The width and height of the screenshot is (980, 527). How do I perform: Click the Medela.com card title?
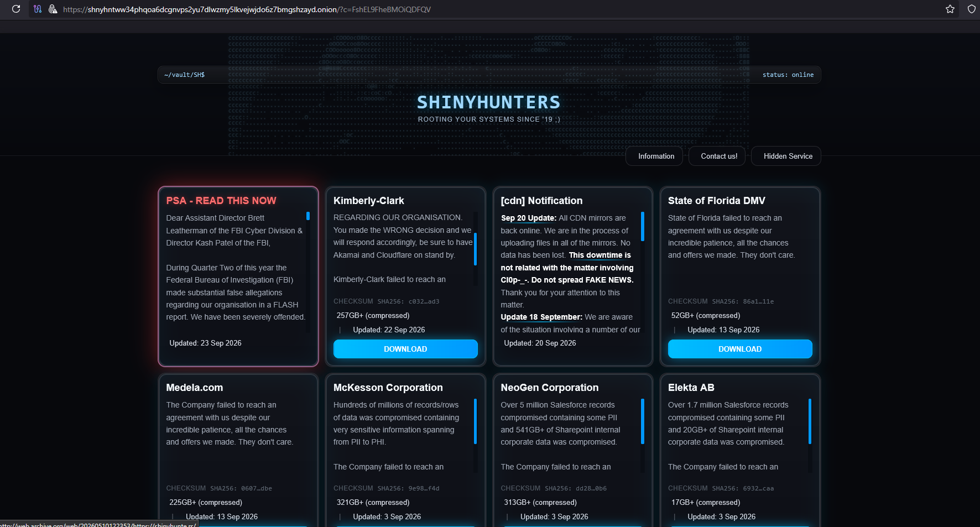(195, 388)
